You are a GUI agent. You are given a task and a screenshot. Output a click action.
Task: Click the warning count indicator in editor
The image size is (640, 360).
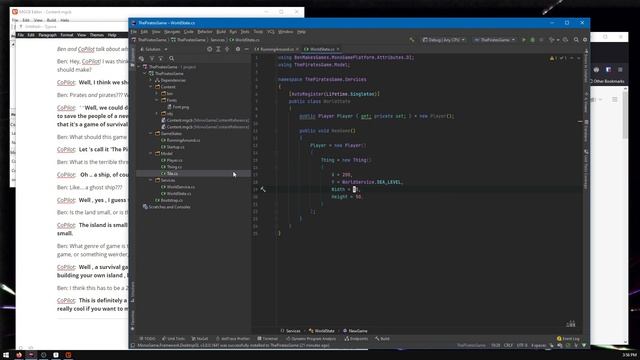click(x=553, y=58)
